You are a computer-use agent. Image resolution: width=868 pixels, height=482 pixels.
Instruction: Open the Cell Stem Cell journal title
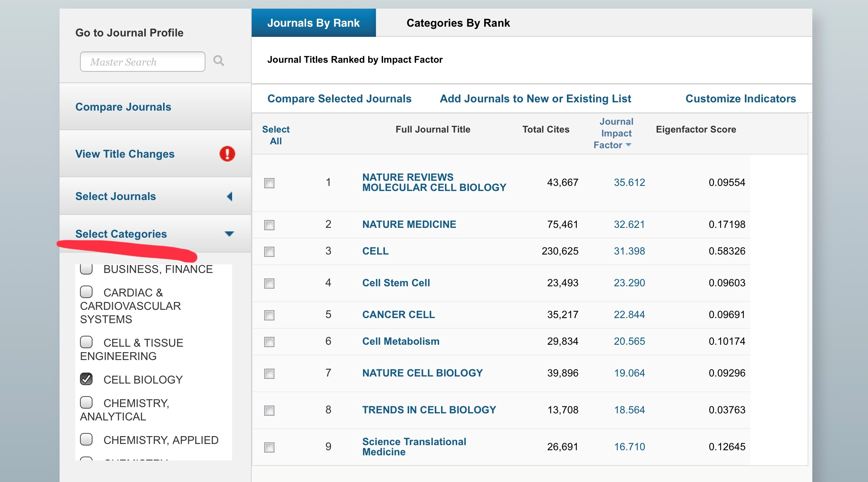(396, 283)
